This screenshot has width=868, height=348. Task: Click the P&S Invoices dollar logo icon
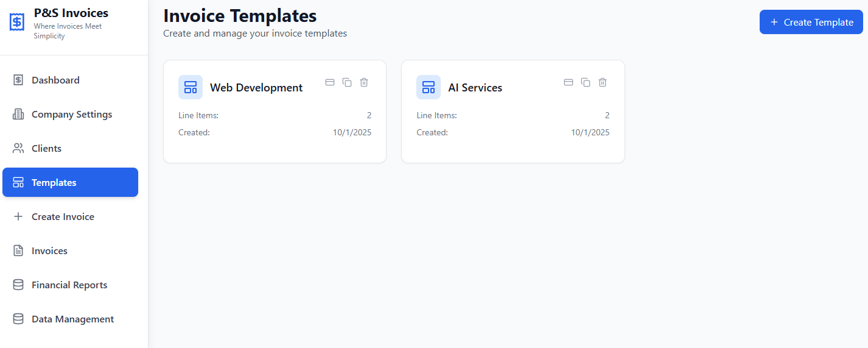click(x=17, y=22)
